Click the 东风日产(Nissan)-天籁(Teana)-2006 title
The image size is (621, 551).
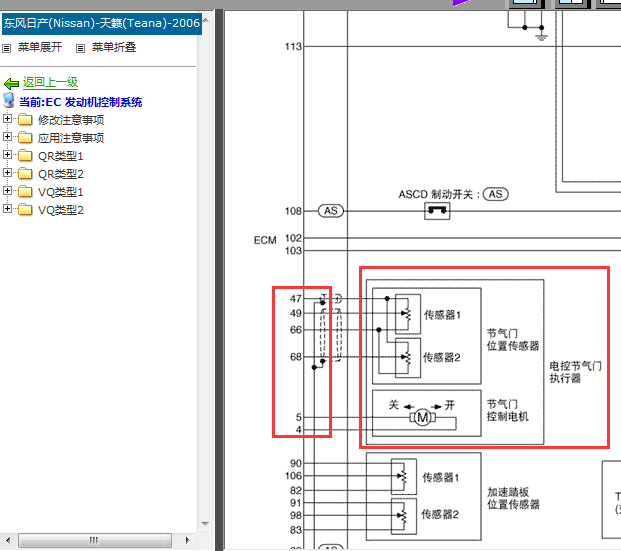coord(102,23)
